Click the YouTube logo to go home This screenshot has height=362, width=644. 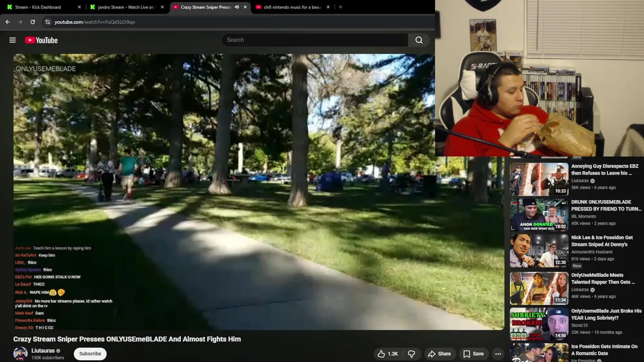coord(41,40)
